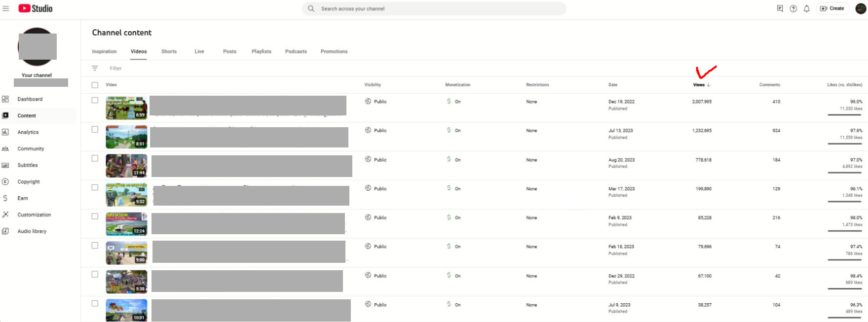
Task: Open the help question mark icon
Action: coord(793,8)
